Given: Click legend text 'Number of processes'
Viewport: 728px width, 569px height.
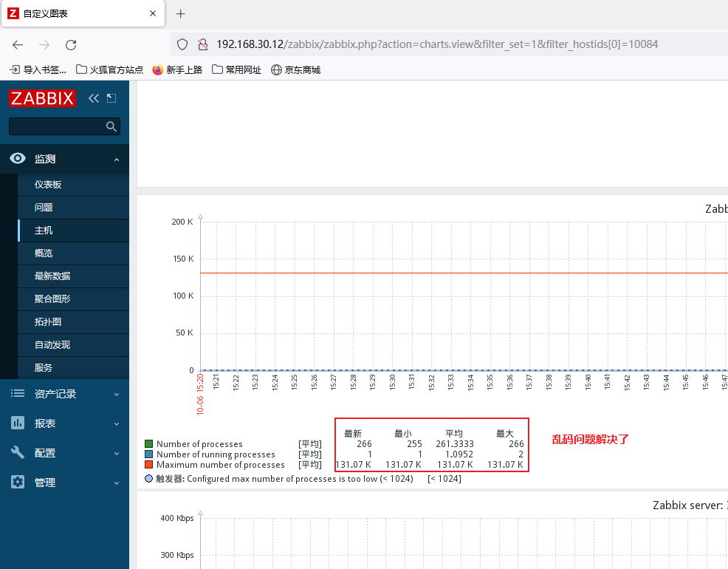Looking at the screenshot, I should pyautogui.click(x=199, y=444).
